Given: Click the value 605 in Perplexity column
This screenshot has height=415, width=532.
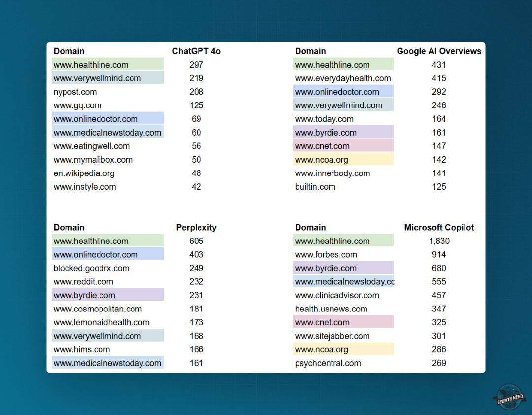Looking at the screenshot, I should [196, 241].
